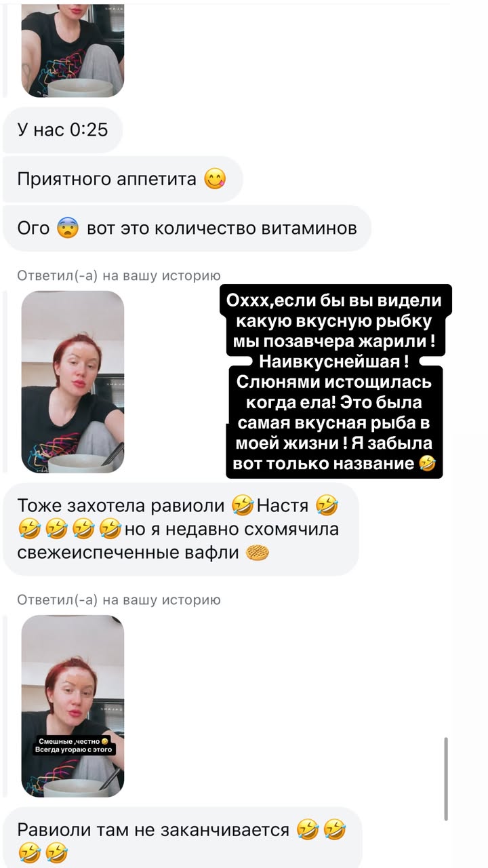This screenshot has width=488, height=868.
Task: Click the yummy face emoji after "Приятного аппетита"
Action: pyautogui.click(x=215, y=179)
